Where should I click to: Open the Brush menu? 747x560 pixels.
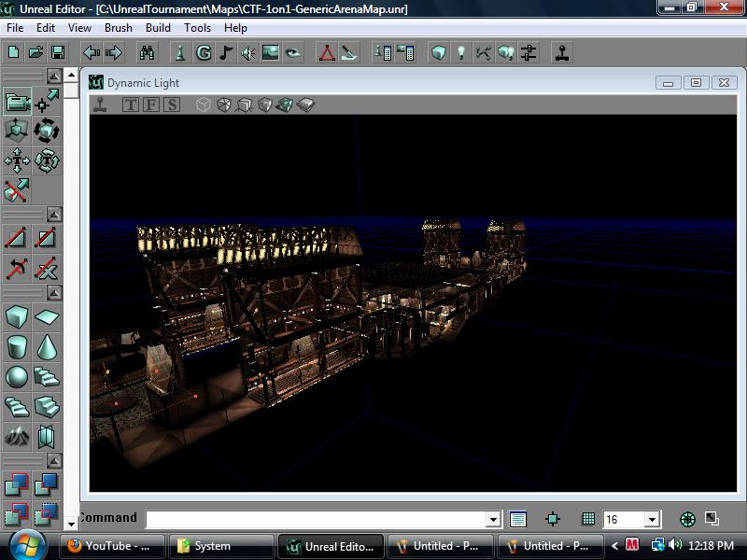point(118,28)
